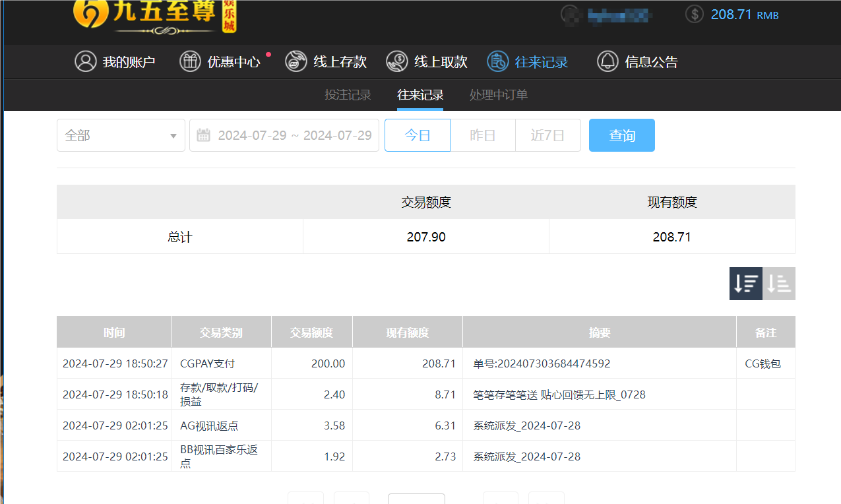
Task: Select the 昨日 filter button
Action: pos(482,135)
